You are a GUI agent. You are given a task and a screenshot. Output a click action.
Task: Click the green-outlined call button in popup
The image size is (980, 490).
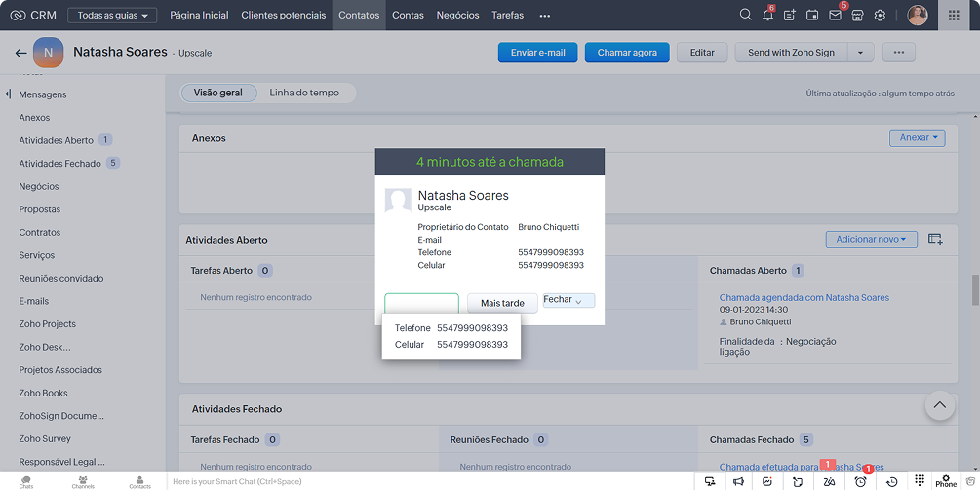[422, 303]
